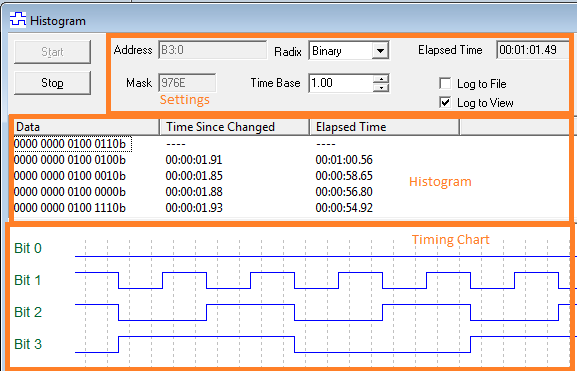
Task: Click the Elapsed Time field 00:01:01.49
Action: coord(533,50)
